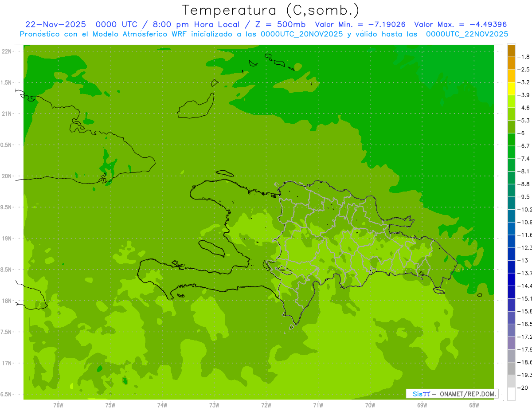This screenshot has width=532, height=411.
Task: Click the 72W longitude axis label
Action: (266, 405)
